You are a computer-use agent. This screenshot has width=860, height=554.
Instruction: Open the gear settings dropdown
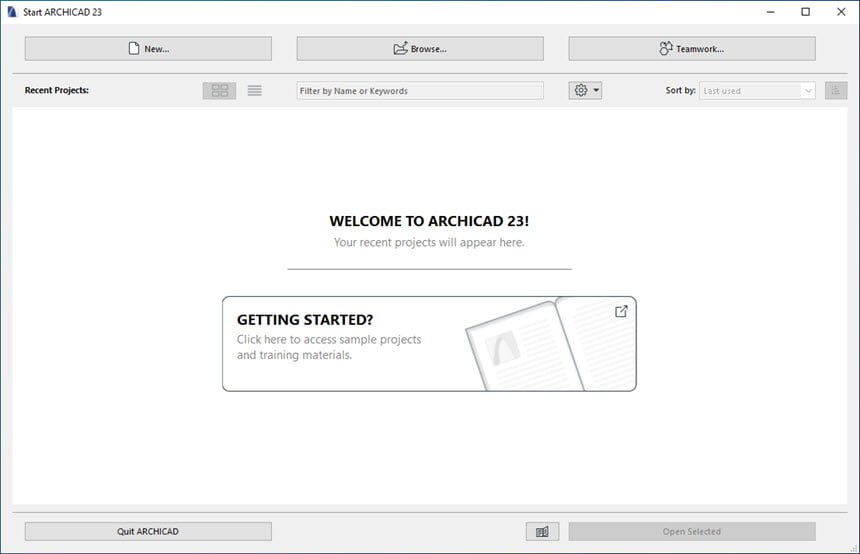point(585,91)
